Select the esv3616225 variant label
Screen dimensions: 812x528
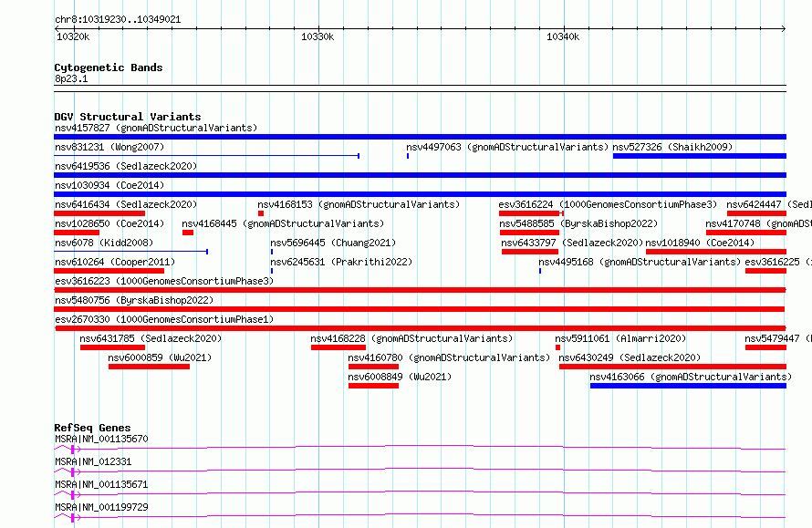pos(778,262)
